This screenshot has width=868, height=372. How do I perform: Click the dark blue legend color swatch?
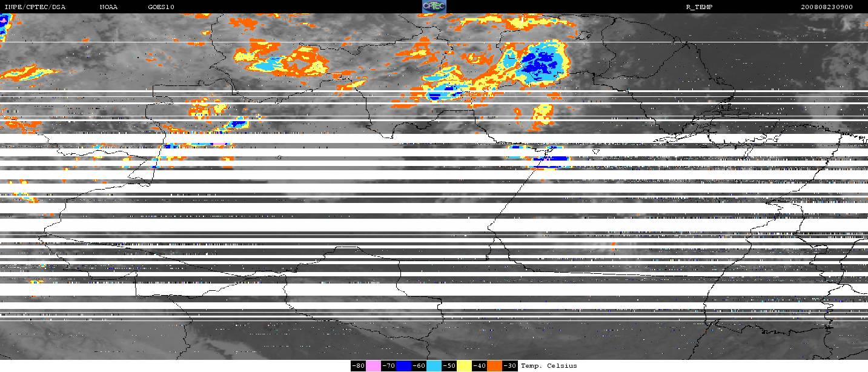pyautogui.click(x=404, y=366)
